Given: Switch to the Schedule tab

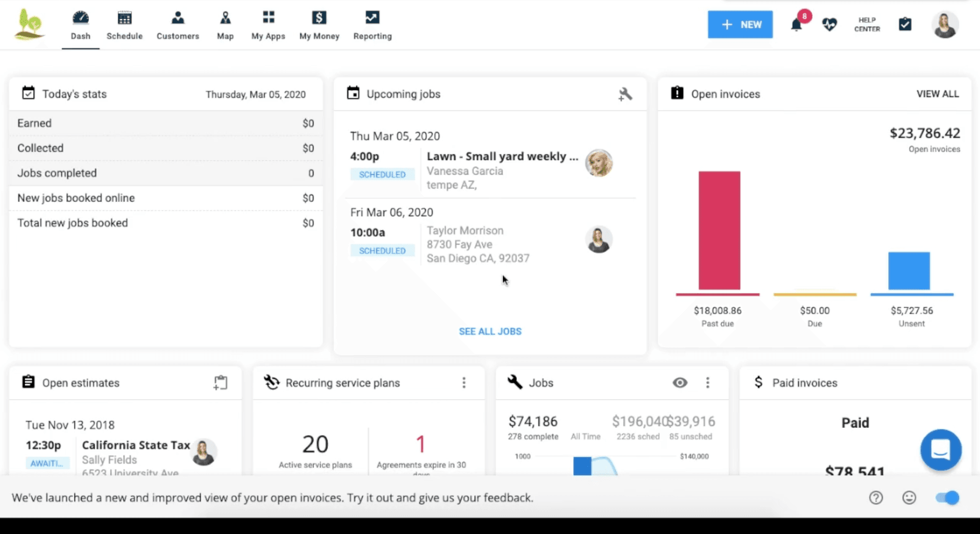Looking at the screenshot, I should pyautogui.click(x=124, y=25).
